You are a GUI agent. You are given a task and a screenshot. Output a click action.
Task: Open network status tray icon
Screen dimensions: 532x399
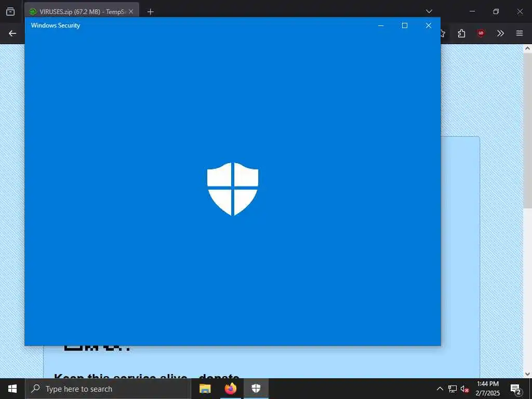[x=453, y=389]
